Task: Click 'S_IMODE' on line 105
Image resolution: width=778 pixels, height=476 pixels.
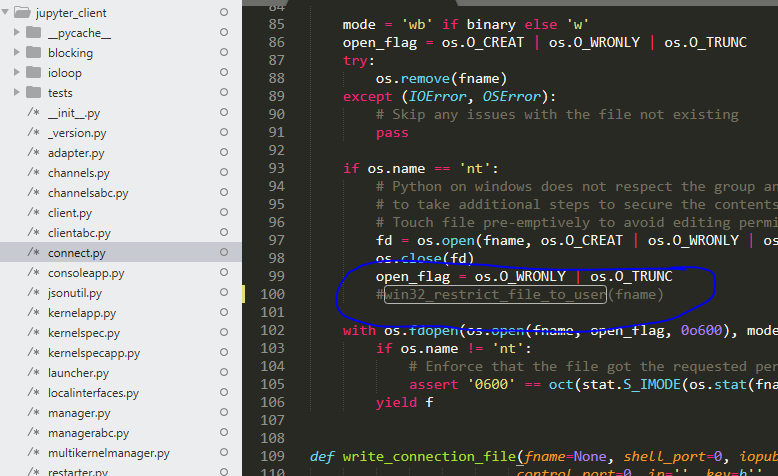Action: point(651,385)
